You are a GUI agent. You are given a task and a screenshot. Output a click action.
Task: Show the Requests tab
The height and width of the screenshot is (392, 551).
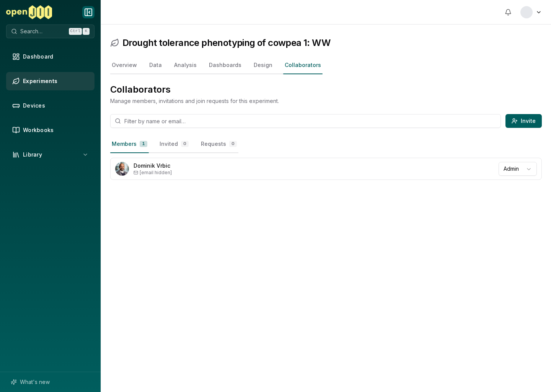219,144
